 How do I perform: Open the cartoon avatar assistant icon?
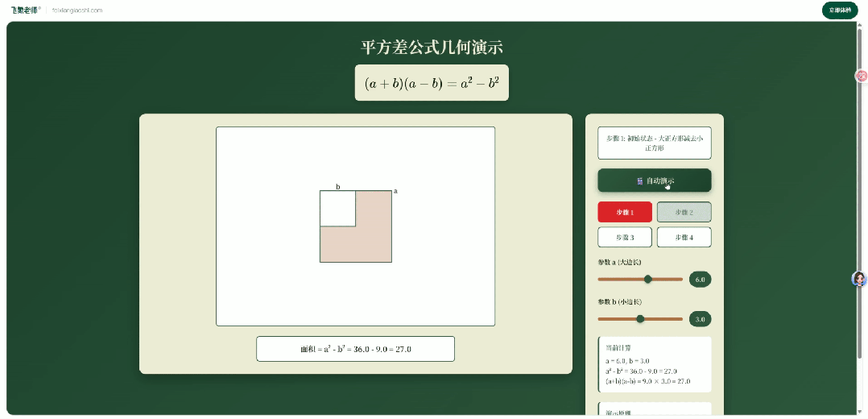coord(859,279)
